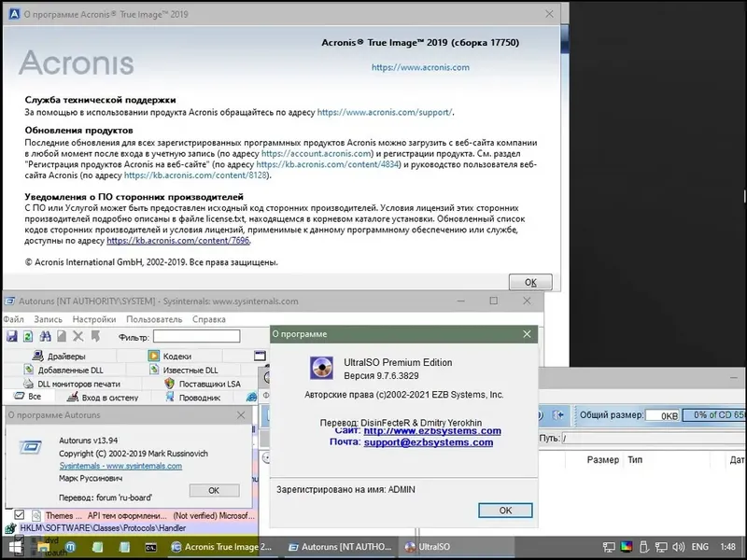Click OK in the UltraISO About dialog
747x560 pixels.
tap(504, 511)
